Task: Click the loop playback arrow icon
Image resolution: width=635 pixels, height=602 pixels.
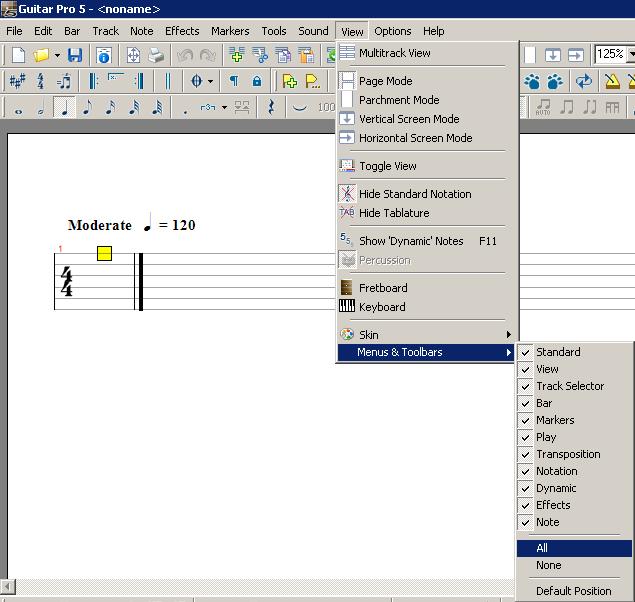Action: point(584,81)
